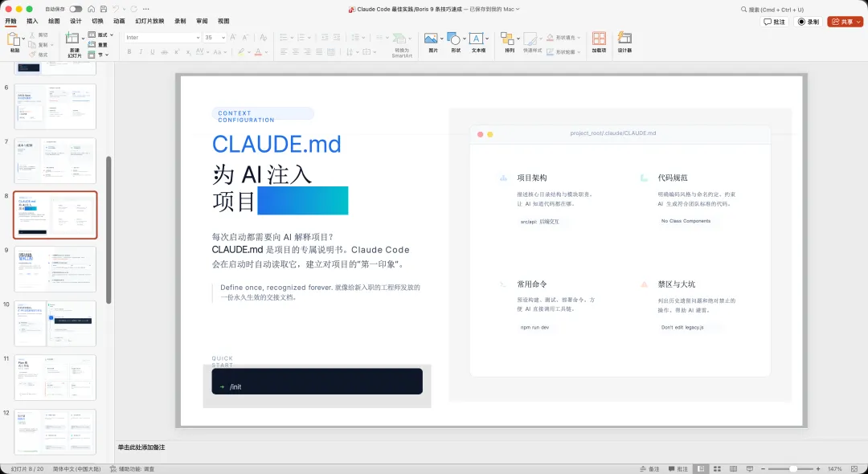Toggle 备注 notes pane in status bar
The image size is (868, 474).
click(649, 469)
